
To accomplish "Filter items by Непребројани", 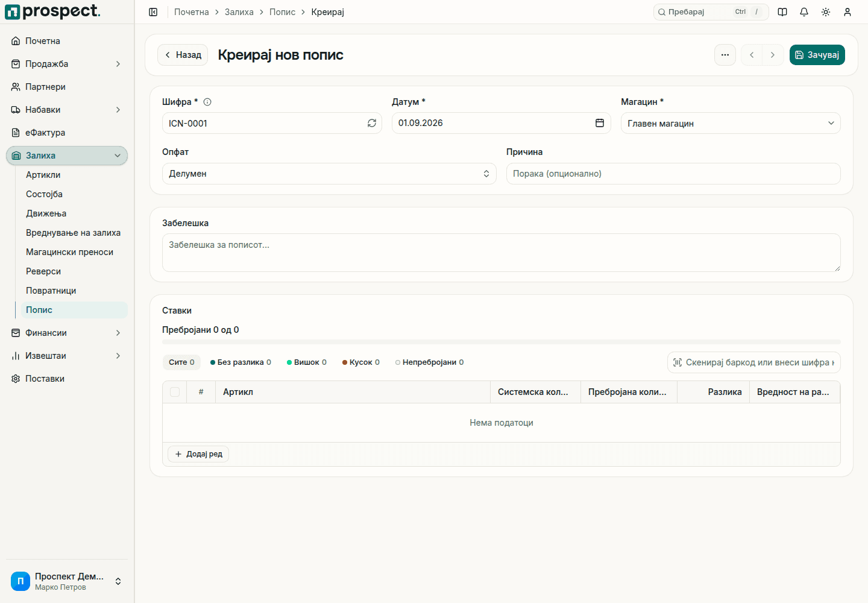I will click(430, 362).
